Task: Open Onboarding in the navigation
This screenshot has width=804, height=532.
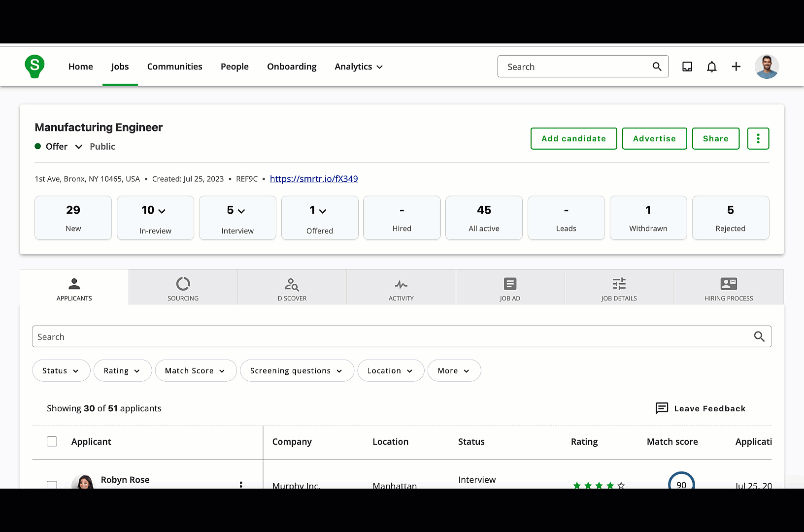Action: click(292, 66)
